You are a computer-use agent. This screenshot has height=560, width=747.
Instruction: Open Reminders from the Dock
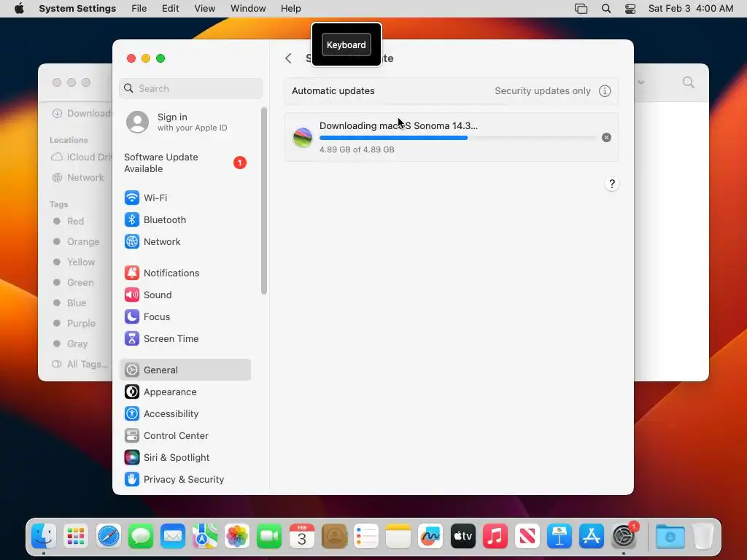(366, 536)
